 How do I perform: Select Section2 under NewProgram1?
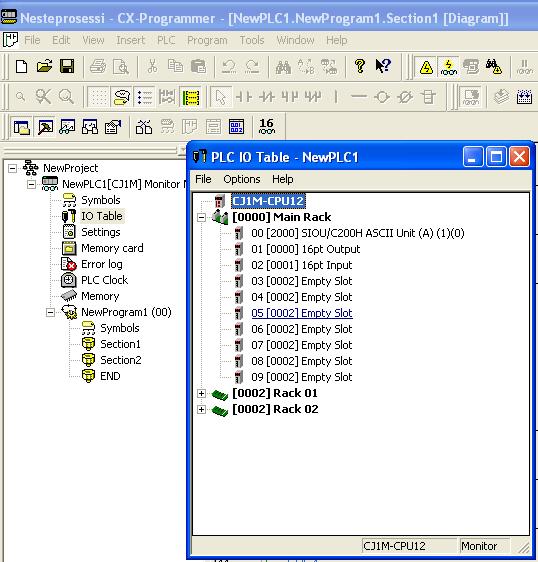121,360
